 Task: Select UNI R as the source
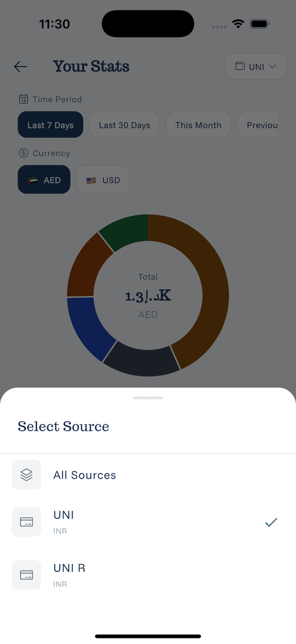[x=69, y=568]
